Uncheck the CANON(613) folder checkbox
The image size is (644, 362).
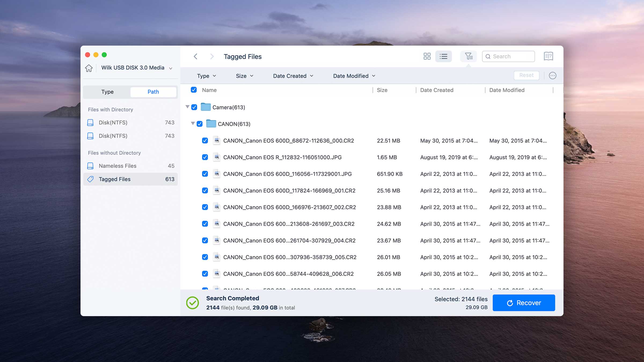[x=199, y=124]
